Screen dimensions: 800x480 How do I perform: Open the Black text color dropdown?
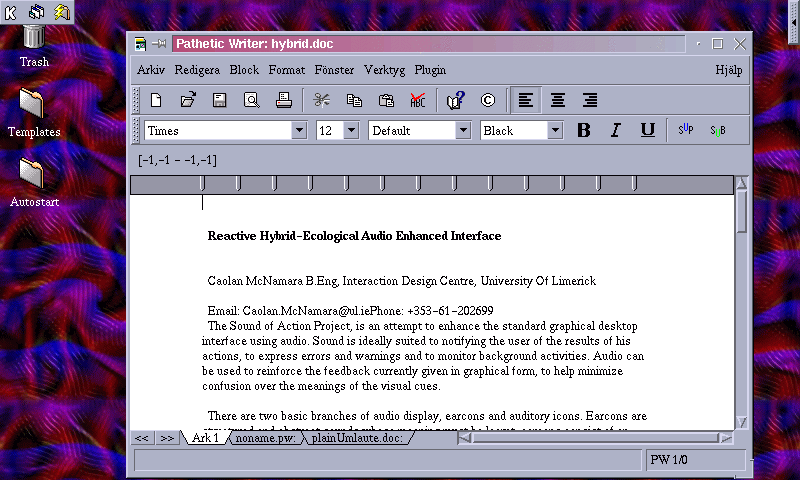(x=555, y=131)
